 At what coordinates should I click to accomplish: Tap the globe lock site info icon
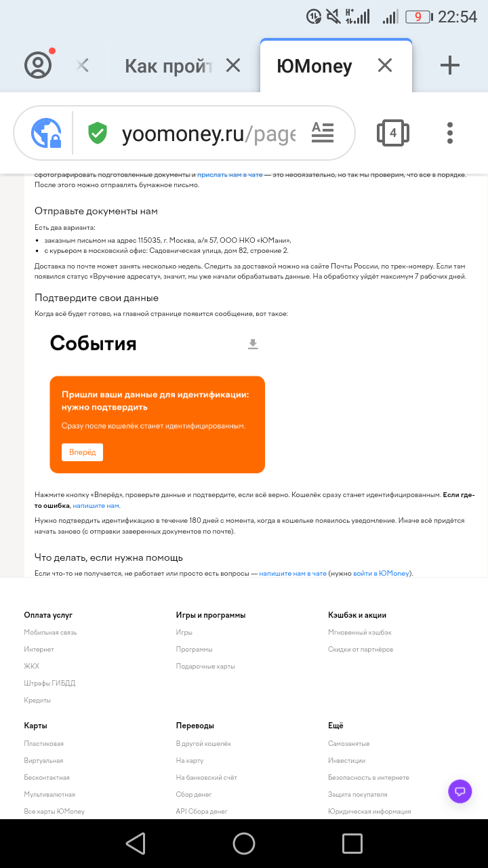(47, 133)
